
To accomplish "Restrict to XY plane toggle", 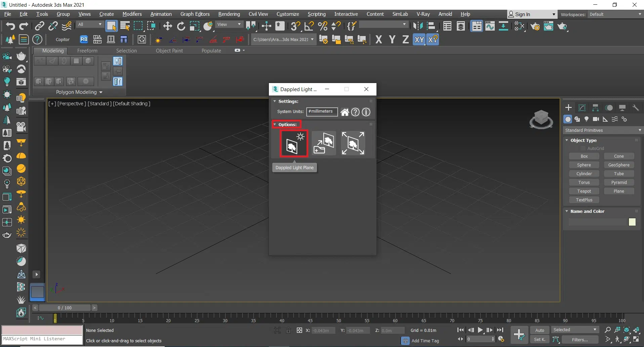I will click(419, 40).
